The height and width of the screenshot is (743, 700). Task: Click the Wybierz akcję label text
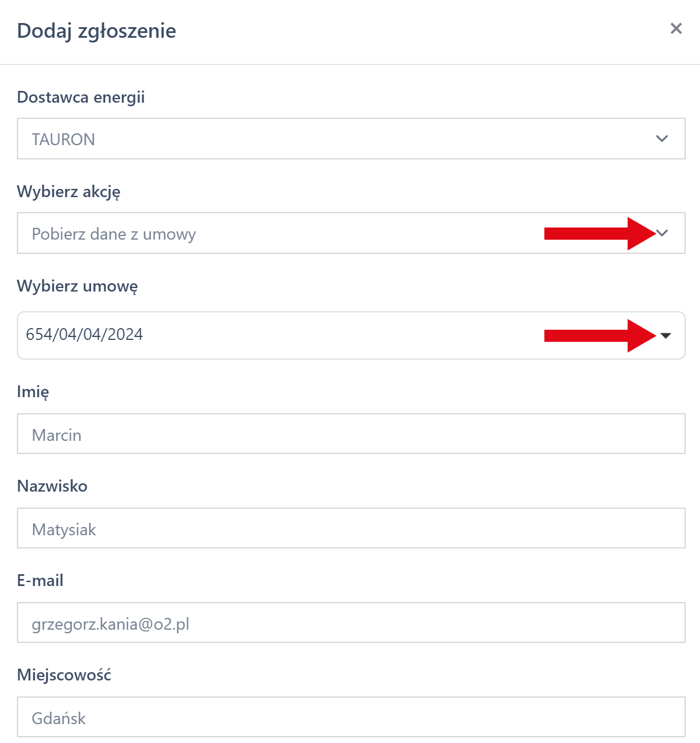tap(68, 192)
